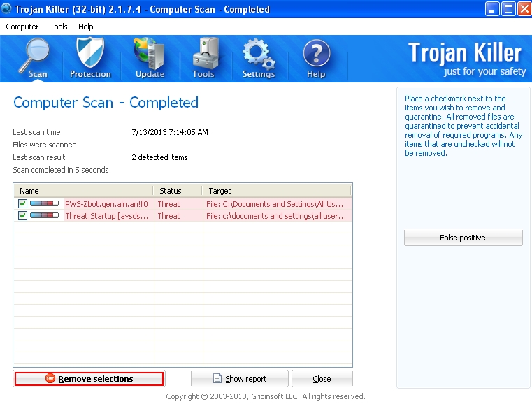Mark selection as False positive

coord(463,238)
